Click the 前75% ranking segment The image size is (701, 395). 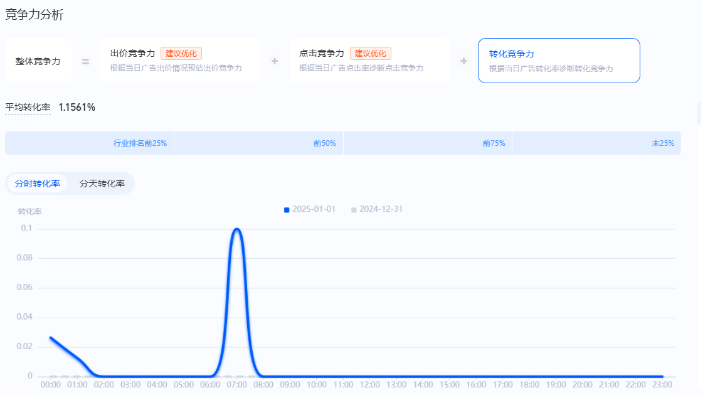click(428, 143)
